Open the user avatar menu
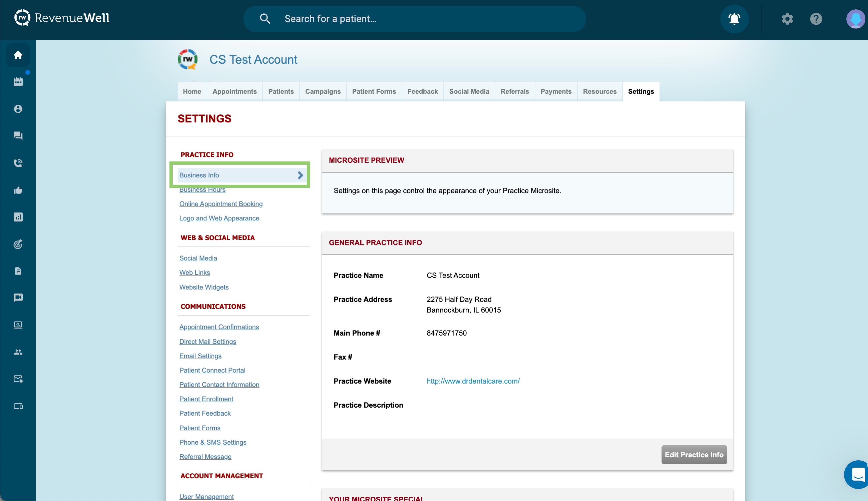 tap(856, 19)
